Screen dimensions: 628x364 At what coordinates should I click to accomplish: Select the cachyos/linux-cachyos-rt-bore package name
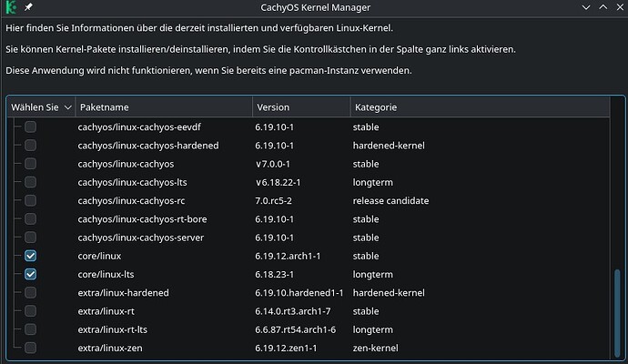point(142,219)
